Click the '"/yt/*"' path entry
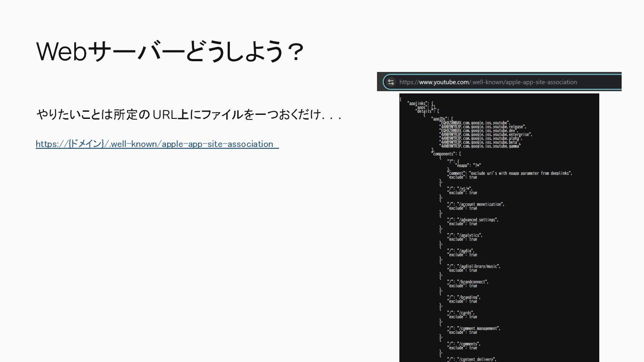The image size is (644, 362). [460, 189]
